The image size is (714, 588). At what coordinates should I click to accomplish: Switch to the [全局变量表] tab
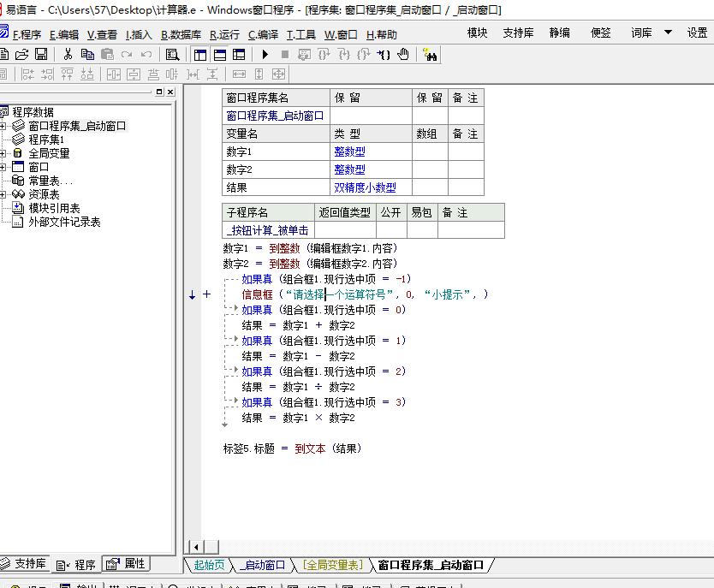pyautogui.click(x=333, y=565)
